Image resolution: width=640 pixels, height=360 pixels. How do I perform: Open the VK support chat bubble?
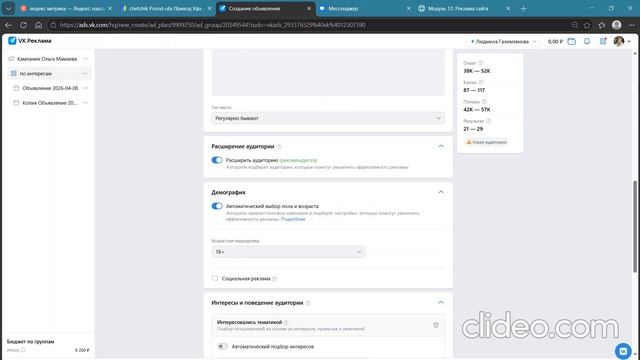tap(623, 351)
